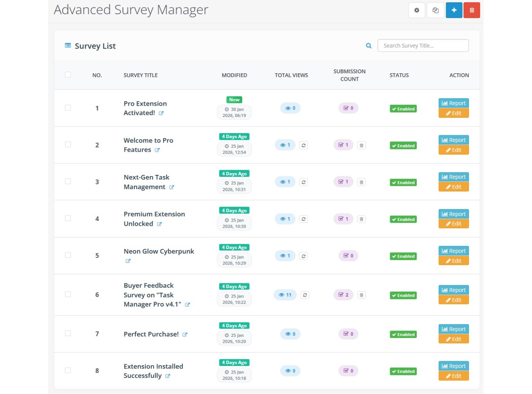Select the Premium Extension Unlocked row checkbox
532x394 pixels.
click(x=68, y=218)
